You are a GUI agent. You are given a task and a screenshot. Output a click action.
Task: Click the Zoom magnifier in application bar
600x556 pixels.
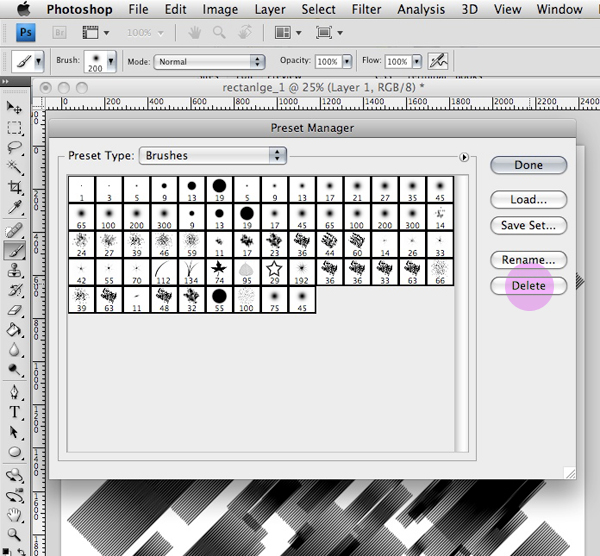[x=219, y=33]
